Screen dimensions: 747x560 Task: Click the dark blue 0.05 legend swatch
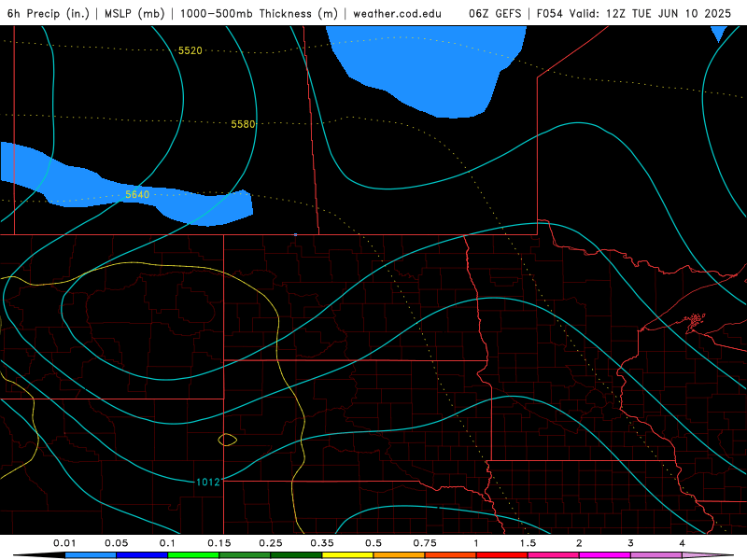coord(142,555)
